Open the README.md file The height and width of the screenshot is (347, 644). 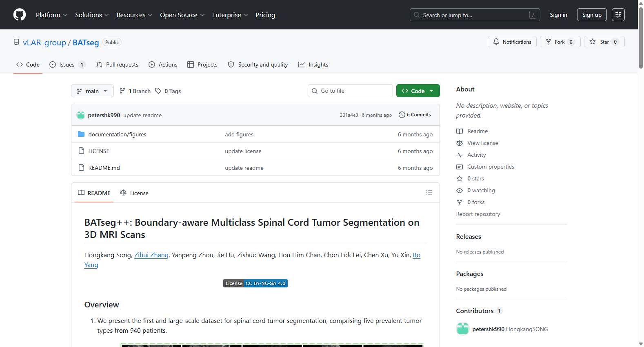coord(104,168)
